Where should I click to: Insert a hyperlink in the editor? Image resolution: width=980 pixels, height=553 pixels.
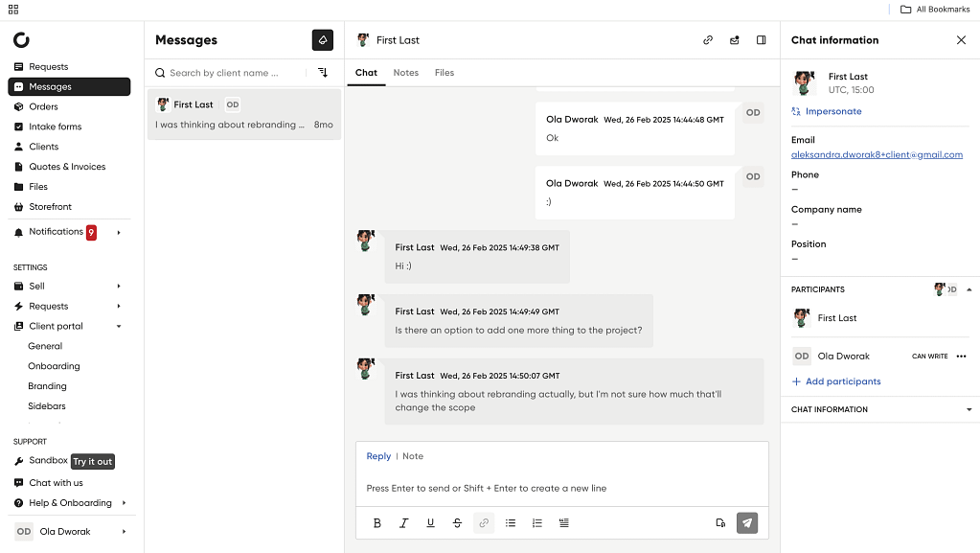tap(484, 523)
